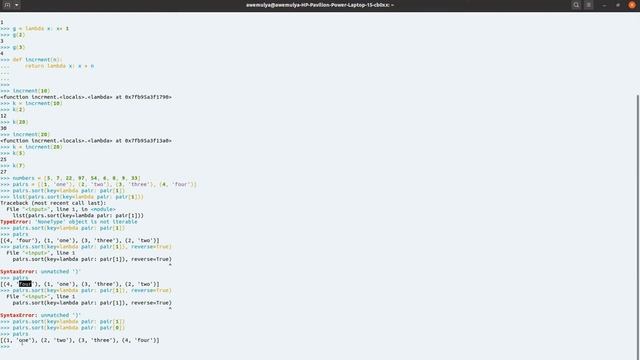Open terminal search with magnifier icon

coord(576,5)
